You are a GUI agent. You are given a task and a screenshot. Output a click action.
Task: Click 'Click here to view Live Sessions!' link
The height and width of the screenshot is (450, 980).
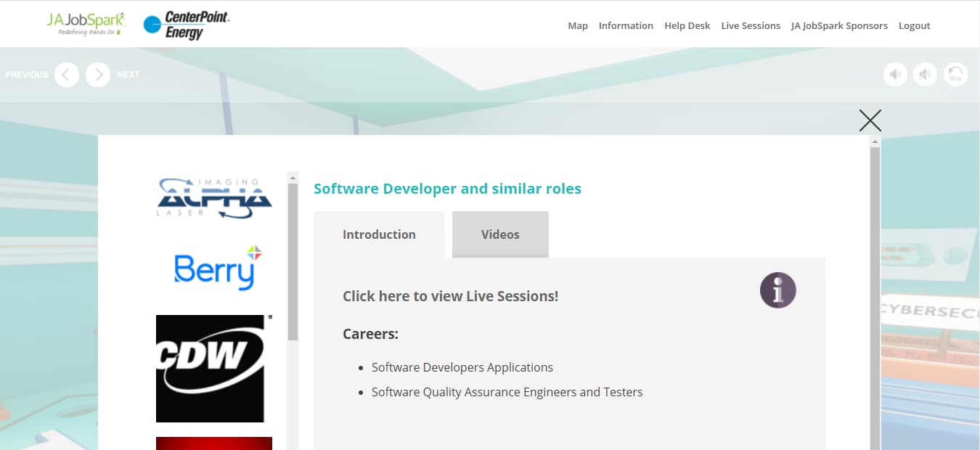(x=450, y=296)
